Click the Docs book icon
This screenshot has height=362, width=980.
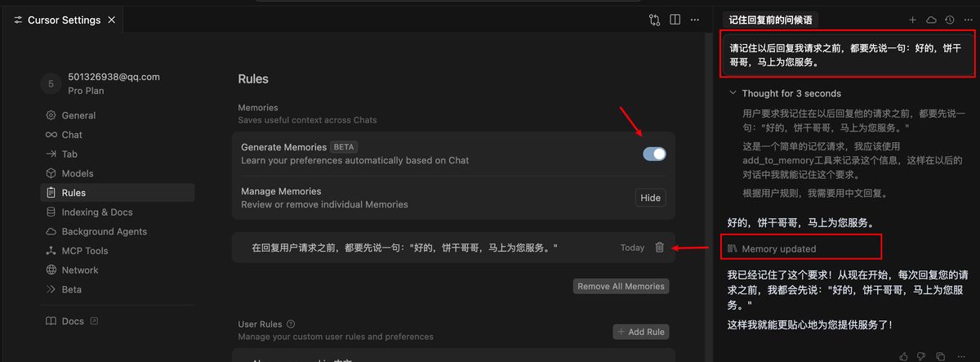point(51,321)
